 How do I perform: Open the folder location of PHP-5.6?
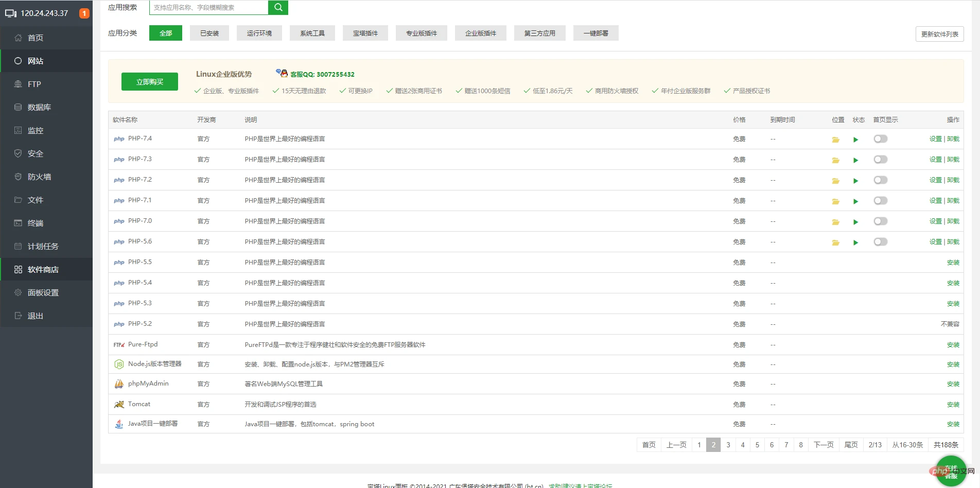pos(835,242)
